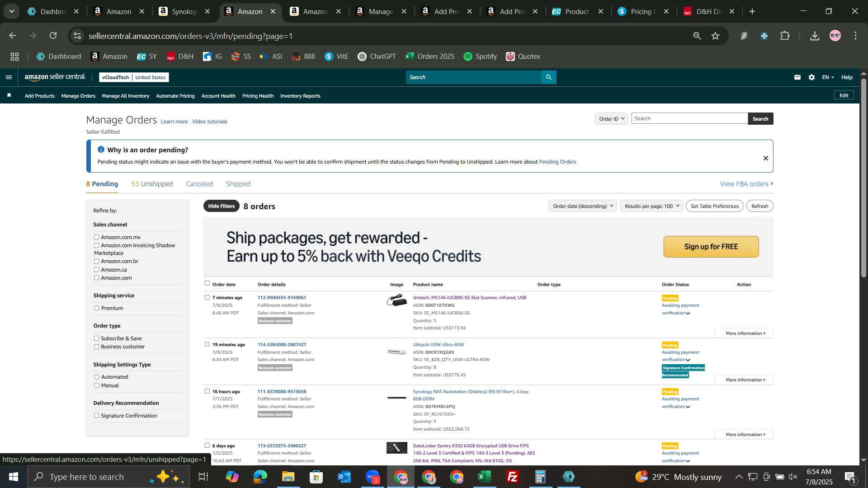Expand Awaiting payment verification for Unitech order

[680, 309]
